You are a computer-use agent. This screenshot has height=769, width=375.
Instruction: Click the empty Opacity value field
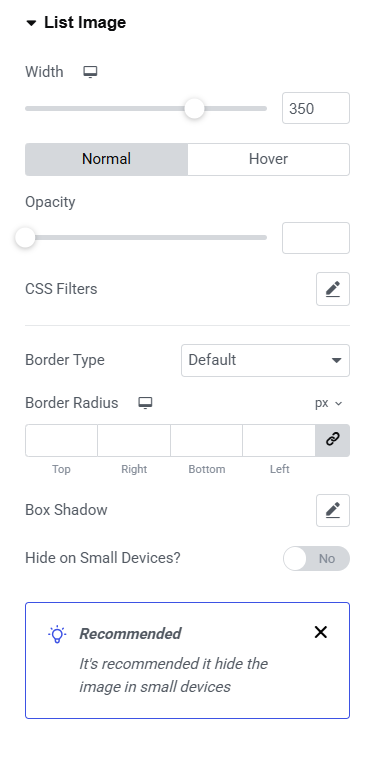tap(316, 238)
